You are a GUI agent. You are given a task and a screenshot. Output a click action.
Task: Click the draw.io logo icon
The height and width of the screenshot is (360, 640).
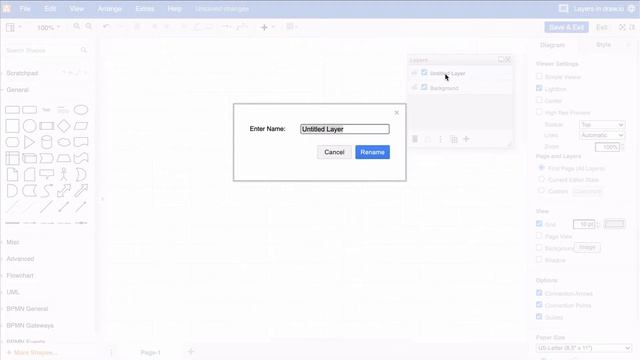click(7, 9)
